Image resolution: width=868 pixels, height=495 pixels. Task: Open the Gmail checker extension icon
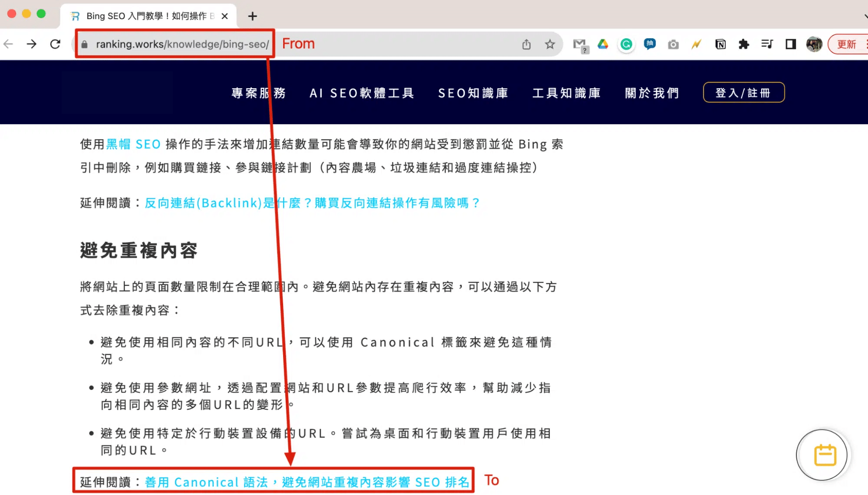click(580, 44)
